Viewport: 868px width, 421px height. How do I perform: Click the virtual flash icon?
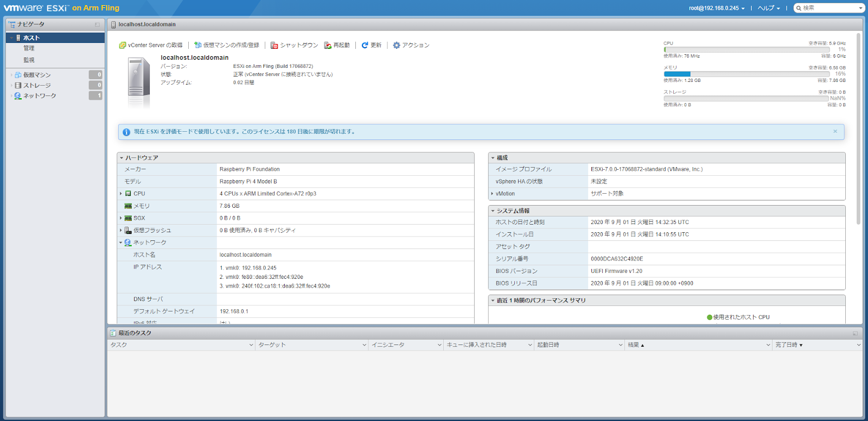click(x=128, y=231)
